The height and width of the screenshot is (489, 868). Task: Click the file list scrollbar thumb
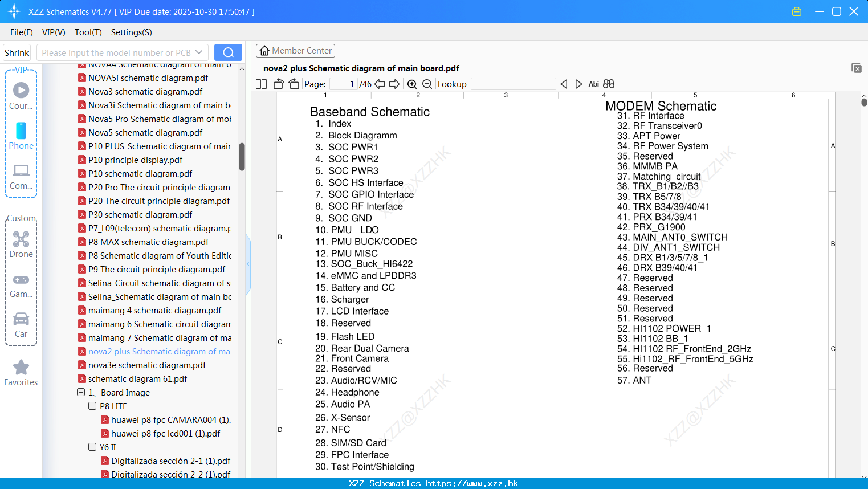coord(242,156)
